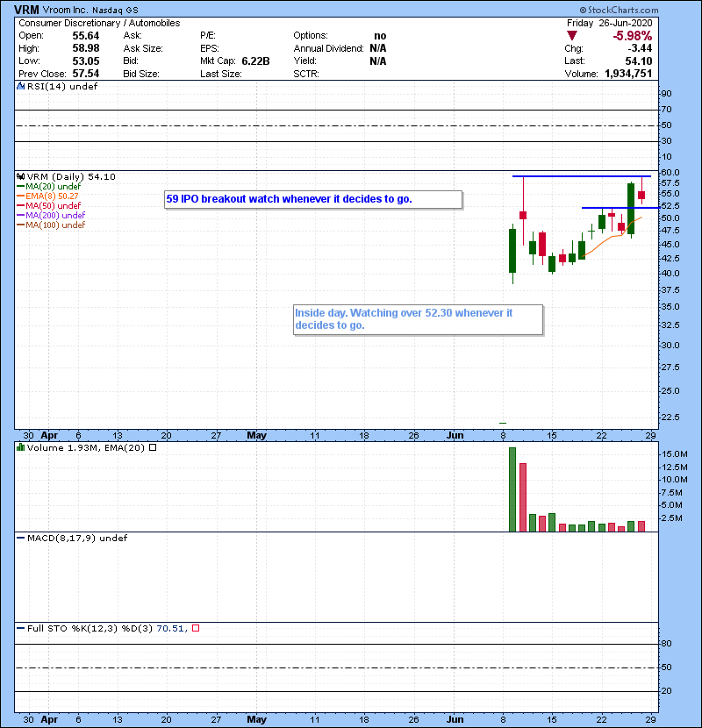
Task: Click the candlestick icon beside VRM (Daily)
Action: 20,176
